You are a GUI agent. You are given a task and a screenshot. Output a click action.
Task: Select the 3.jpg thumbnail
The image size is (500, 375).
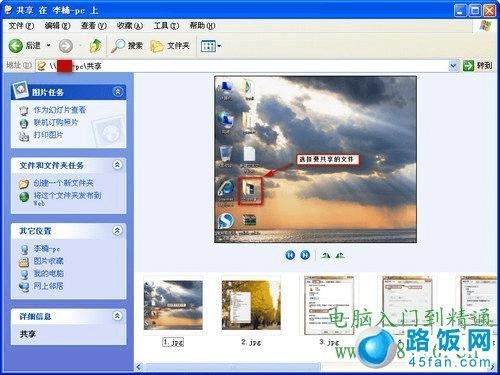[329, 305]
